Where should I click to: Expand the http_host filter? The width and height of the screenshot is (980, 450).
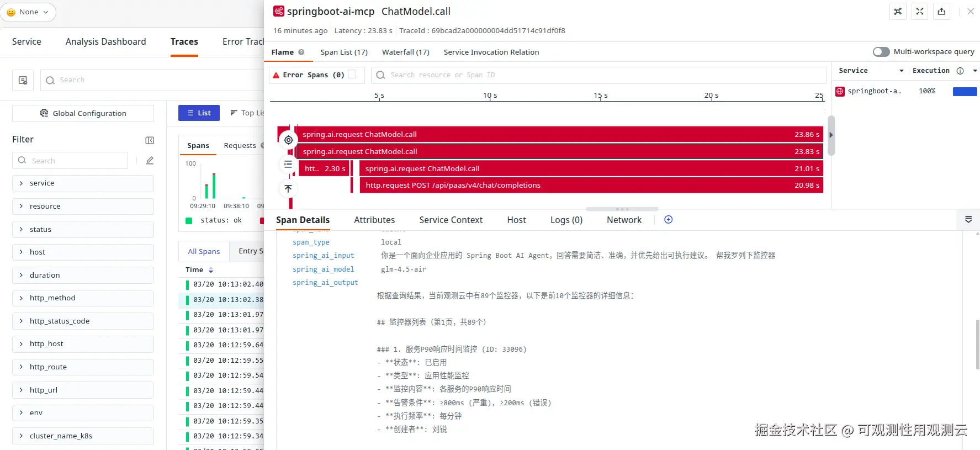point(83,344)
